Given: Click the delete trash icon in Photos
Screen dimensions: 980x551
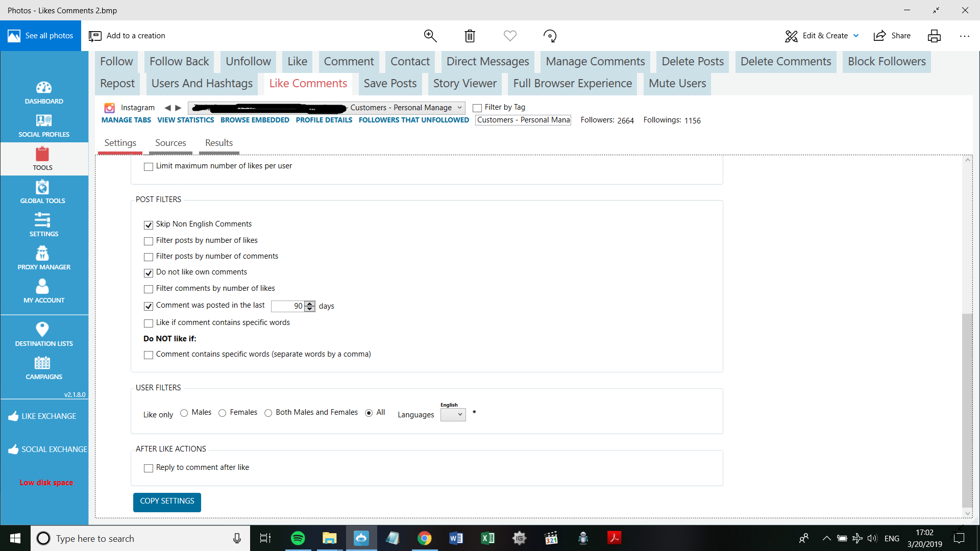Looking at the screenshot, I should tap(470, 36).
